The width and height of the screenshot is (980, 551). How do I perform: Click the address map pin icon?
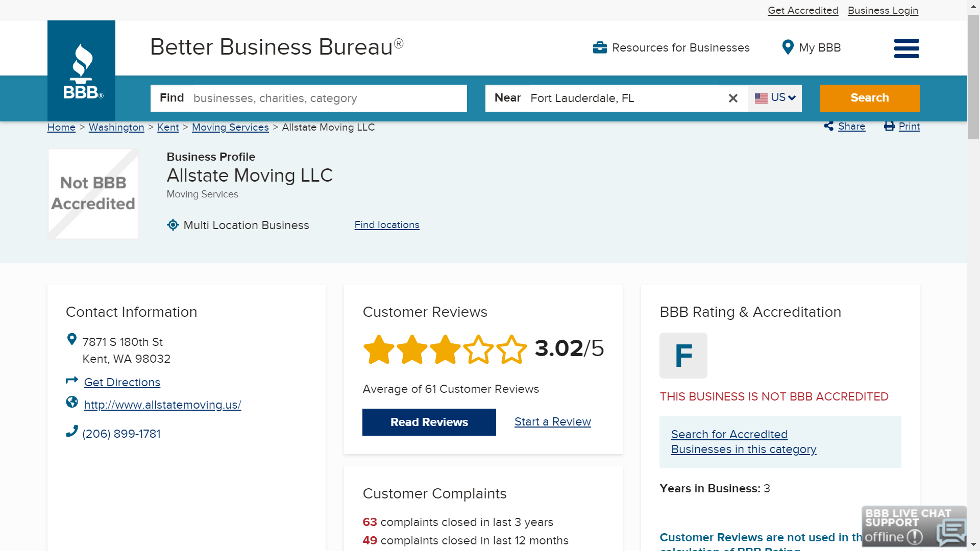[72, 339]
